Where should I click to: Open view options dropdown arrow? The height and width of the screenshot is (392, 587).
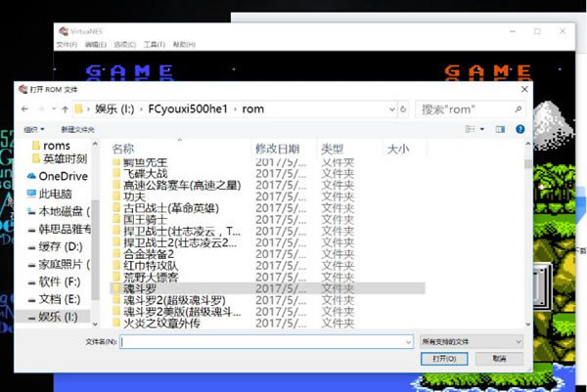[x=482, y=129]
